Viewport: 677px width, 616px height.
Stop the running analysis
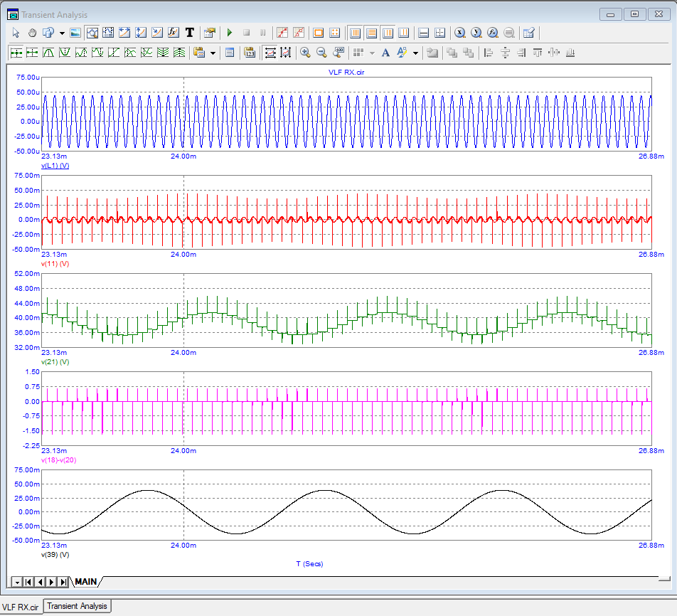point(247,33)
